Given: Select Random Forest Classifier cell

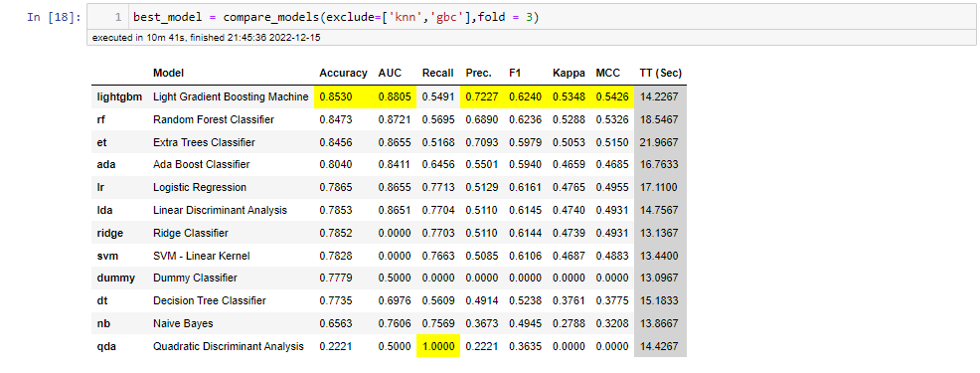Looking at the screenshot, I should [x=214, y=119].
